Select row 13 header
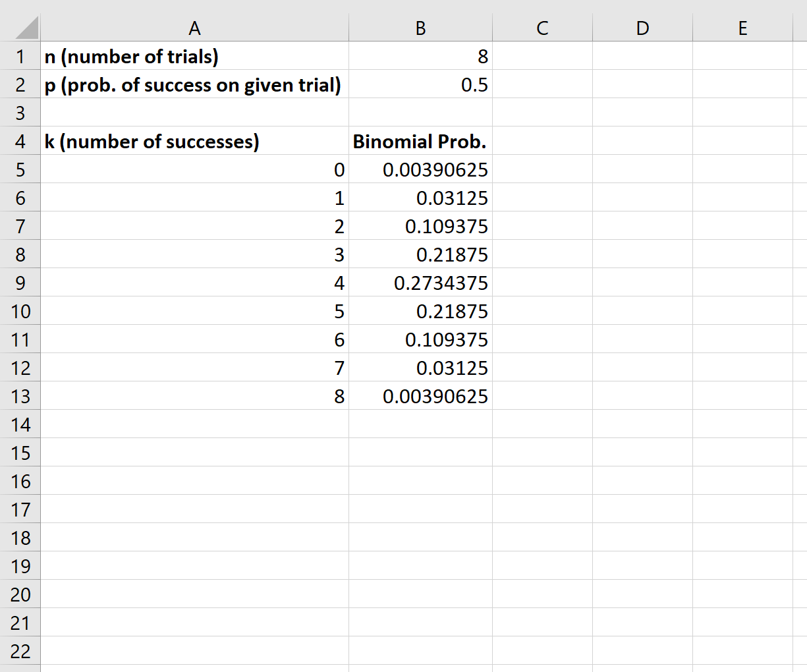807x672 pixels. (20, 396)
